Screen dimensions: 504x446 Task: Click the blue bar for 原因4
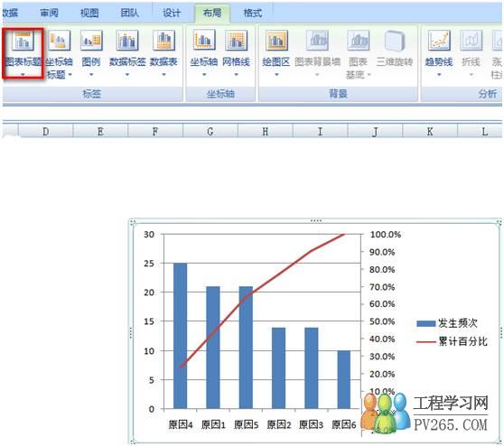click(181, 336)
